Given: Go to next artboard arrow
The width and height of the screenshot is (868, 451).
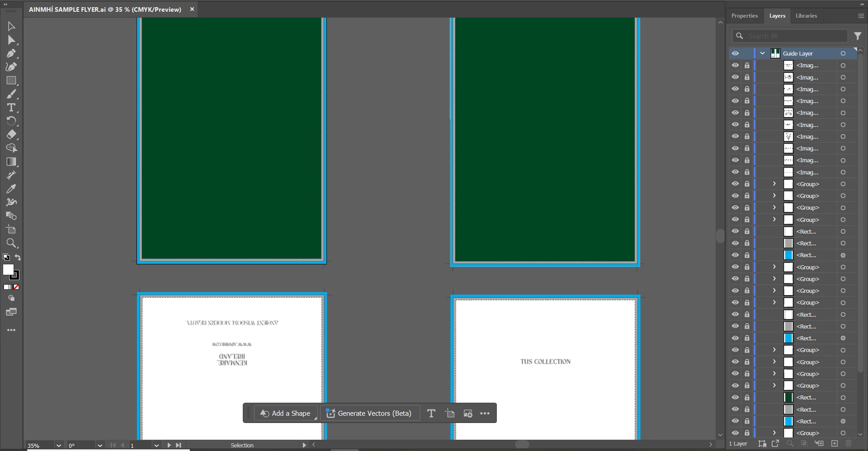Looking at the screenshot, I should [169, 446].
